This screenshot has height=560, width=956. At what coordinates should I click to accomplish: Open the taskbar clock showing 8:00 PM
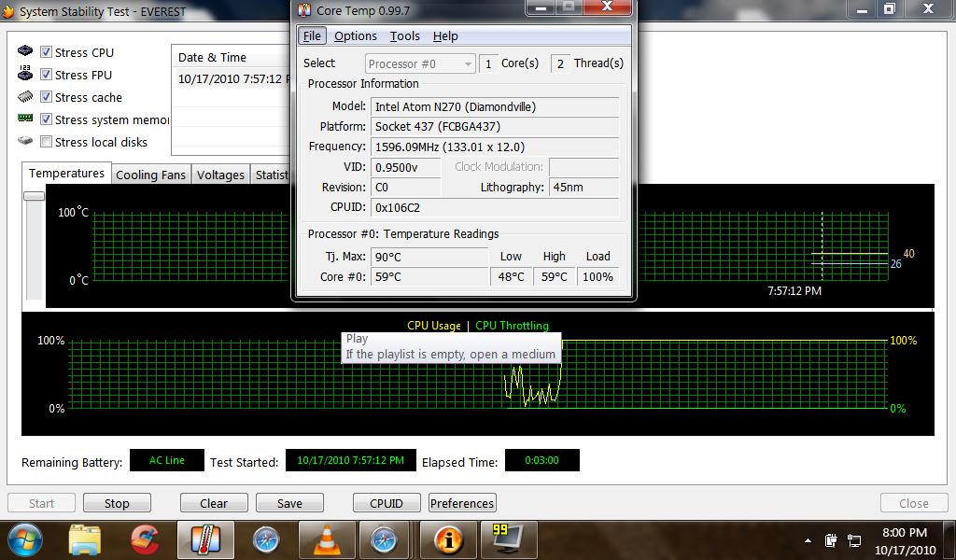coord(905,540)
